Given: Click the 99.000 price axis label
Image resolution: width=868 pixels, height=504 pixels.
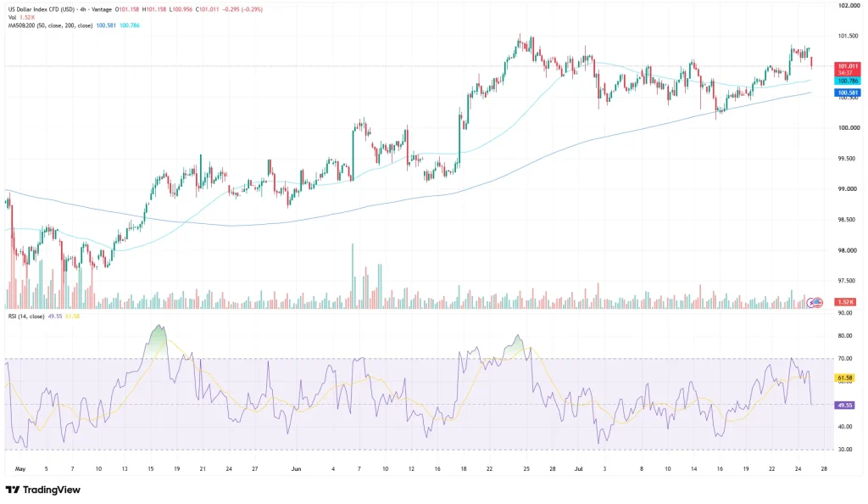Looking at the screenshot, I should click(x=849, y=189).
